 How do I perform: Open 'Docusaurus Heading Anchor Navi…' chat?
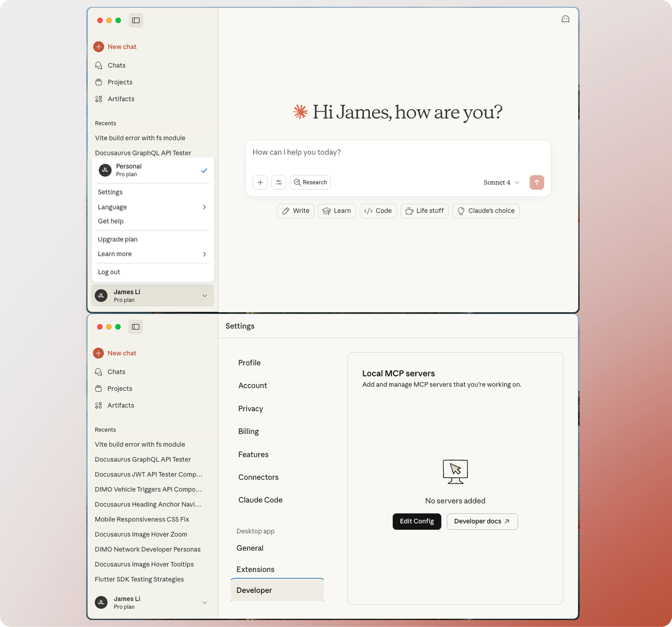click(x=148, y=504)
